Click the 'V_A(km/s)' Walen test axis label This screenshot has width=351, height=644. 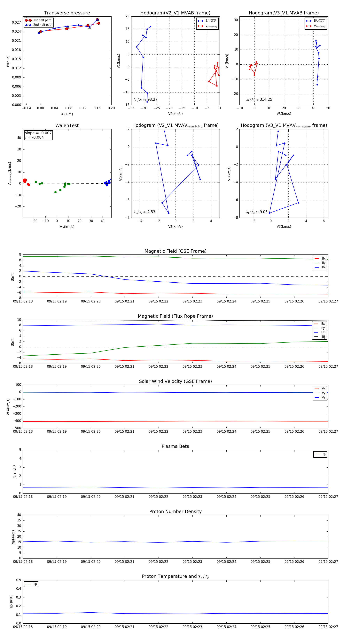coord(67,227)
